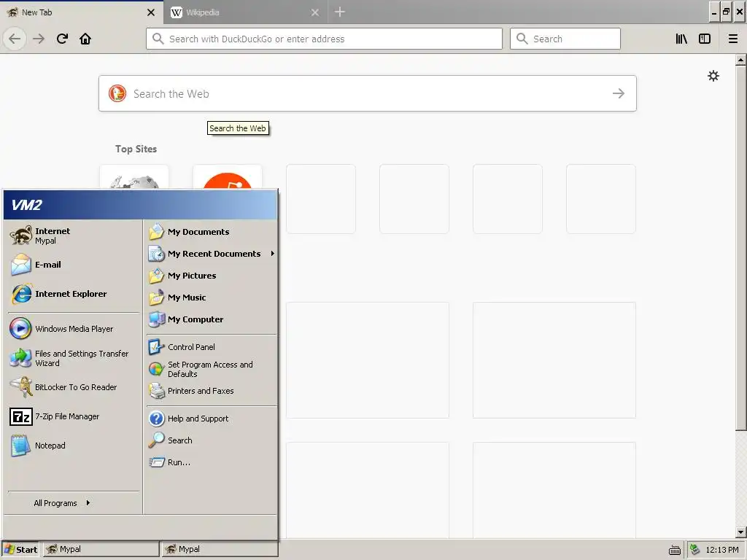The height and width of the screenshot is (560, 747).
Task: Open My Music folder
Action: 211,297
